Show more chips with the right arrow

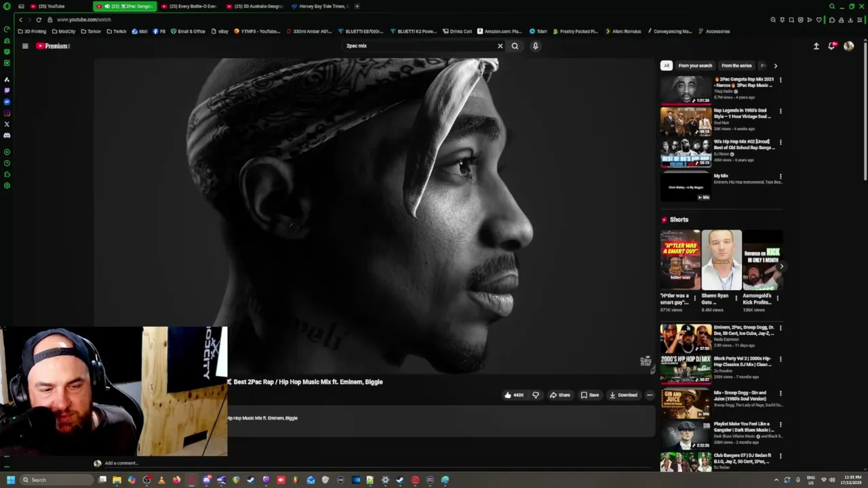point(776,66)
